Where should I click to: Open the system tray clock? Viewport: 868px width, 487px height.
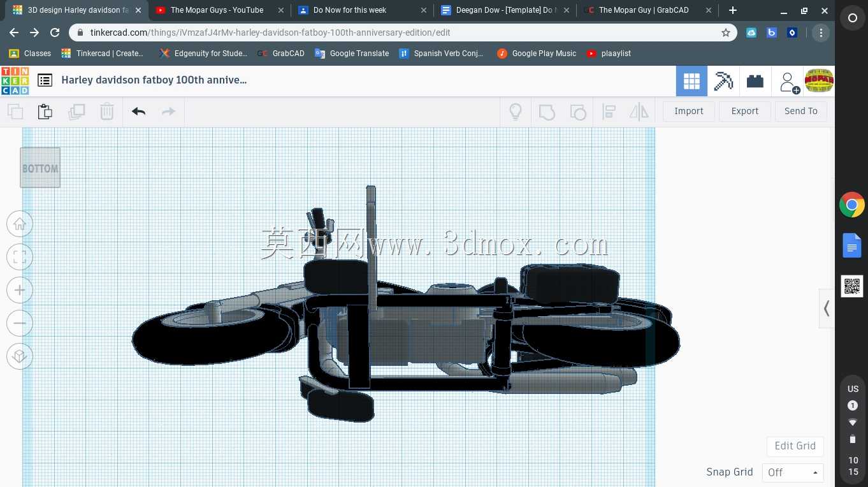[x=853, y=466]
